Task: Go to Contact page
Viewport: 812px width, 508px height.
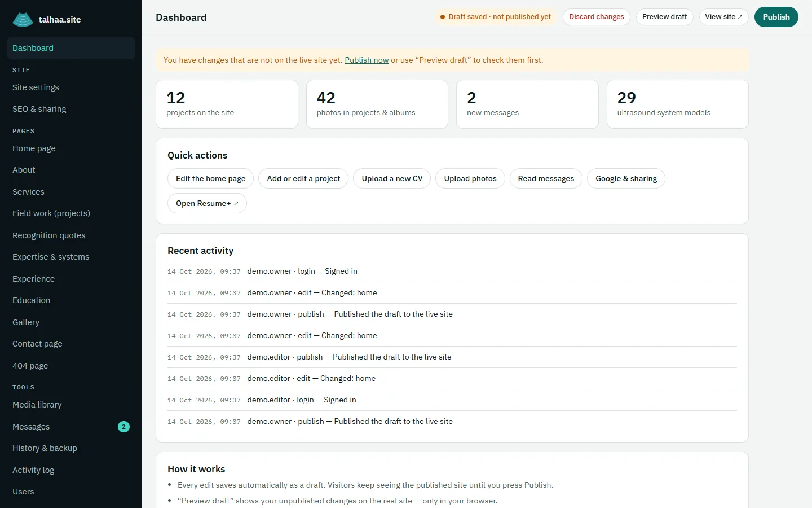Action: click(71, 344)
